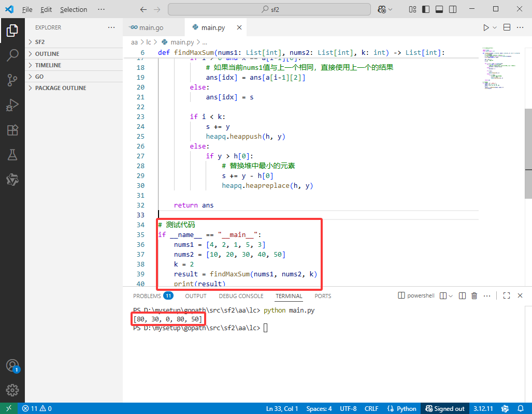Viewport: 532px width, 414px height.
Task: Expand the TIMELINE section
Action: click(74, 65)
